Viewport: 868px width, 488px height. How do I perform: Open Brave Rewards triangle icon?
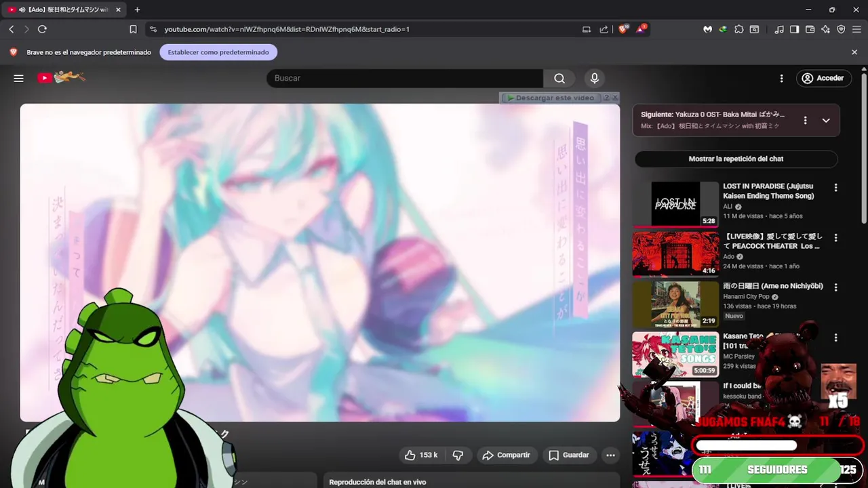point(641,29)
